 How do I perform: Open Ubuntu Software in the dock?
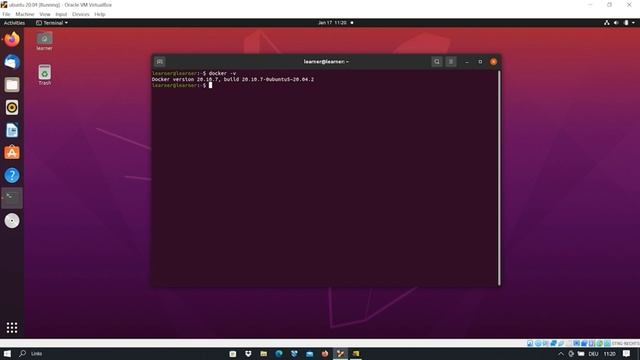pos(12,153)
